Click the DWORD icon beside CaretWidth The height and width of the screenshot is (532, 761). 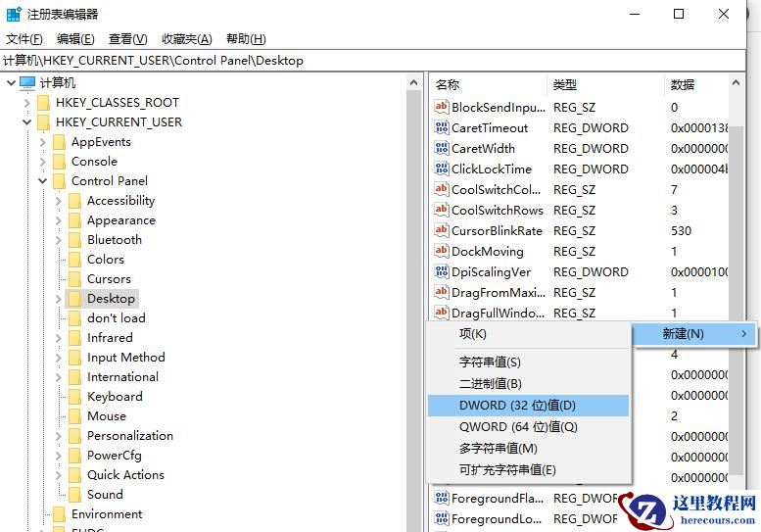(x=441, y=148)
